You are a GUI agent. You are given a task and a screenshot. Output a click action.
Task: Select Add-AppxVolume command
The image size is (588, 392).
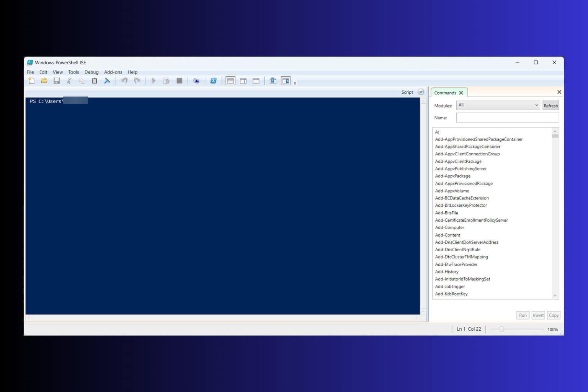coord(452,191)
